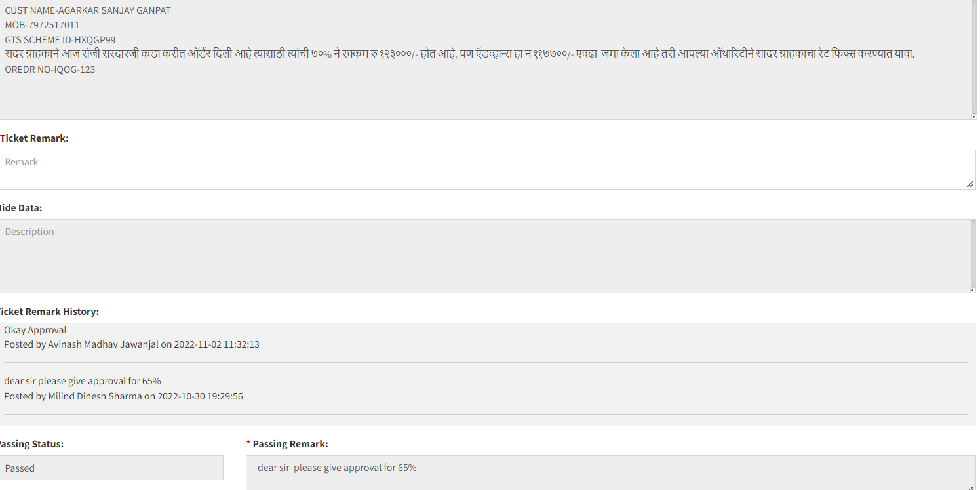Screen dimensions: 980x490
Task: Click poster name Avinash Madhav Jawanjal
Action: point(103,344)
